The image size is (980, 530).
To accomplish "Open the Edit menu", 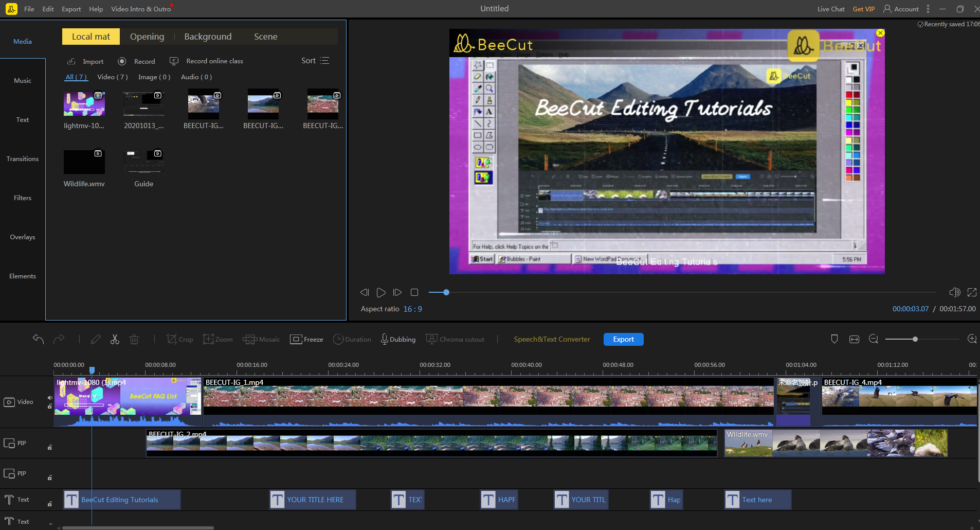I will pos(48,9).
